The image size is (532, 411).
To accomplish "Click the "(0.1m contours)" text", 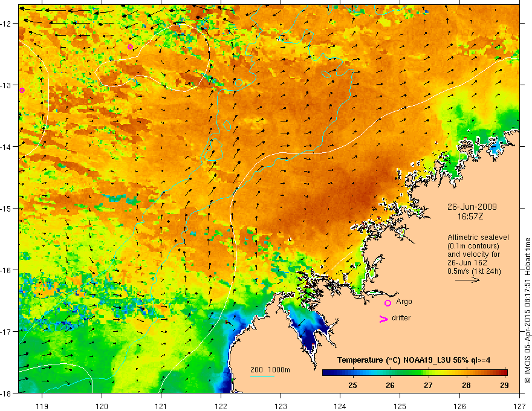I will (473, 246).
